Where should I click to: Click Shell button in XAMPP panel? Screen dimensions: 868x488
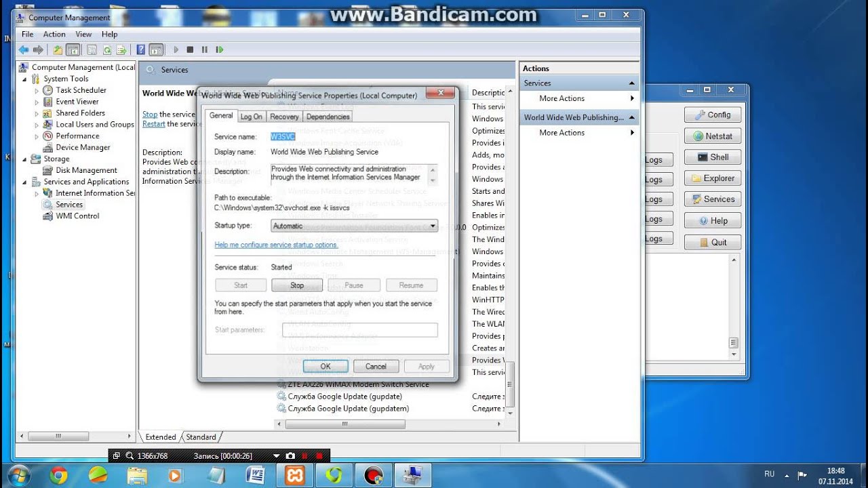tap(712, 157)
